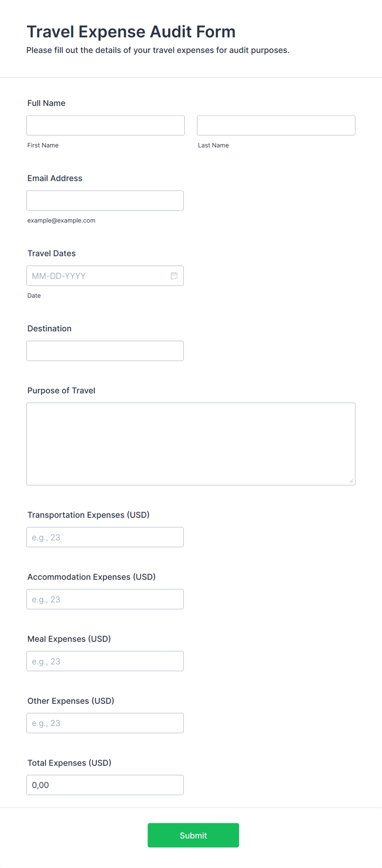Click the Purpose of Travel resize handle
The width and height of the screenshot is (382, 868).
pos(351,481)
